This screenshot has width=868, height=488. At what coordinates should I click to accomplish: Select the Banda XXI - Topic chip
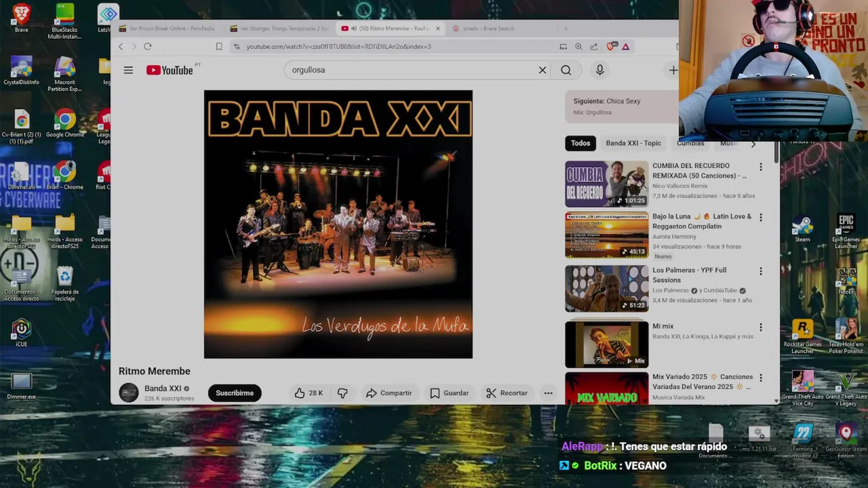pos(633,143)
